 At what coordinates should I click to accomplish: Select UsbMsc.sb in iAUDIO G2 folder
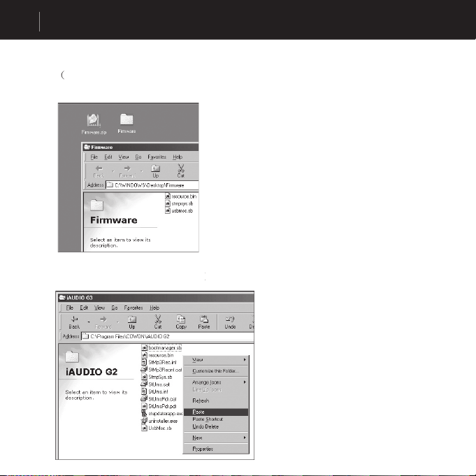coord(157,428)
